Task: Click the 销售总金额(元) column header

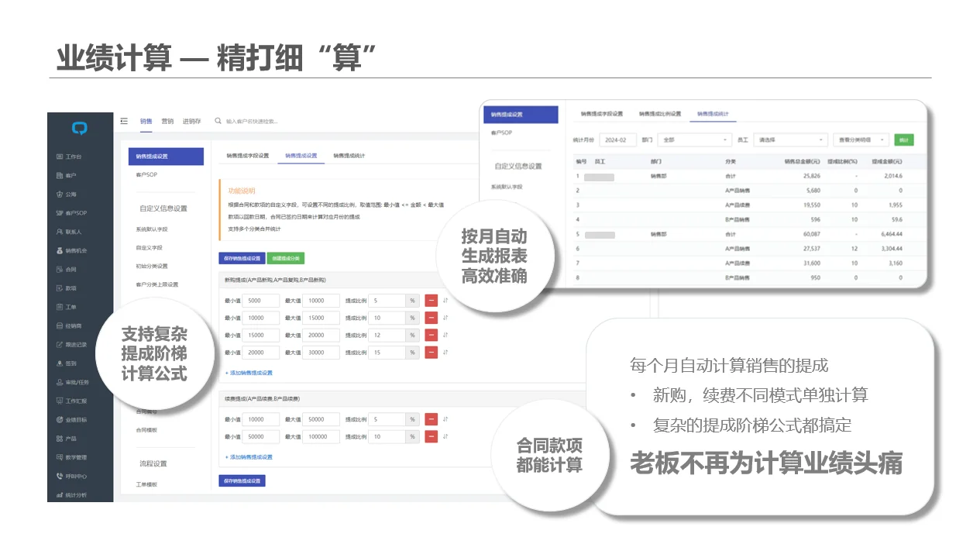Action: pos(802,162)
